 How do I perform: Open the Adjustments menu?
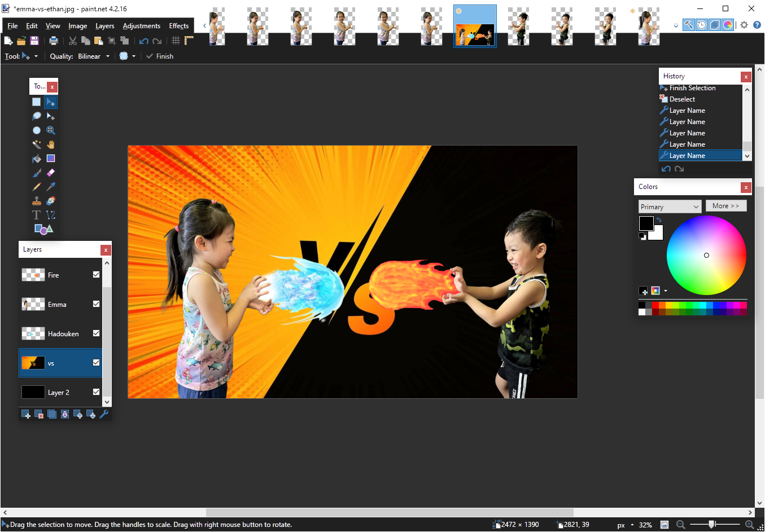142,26
